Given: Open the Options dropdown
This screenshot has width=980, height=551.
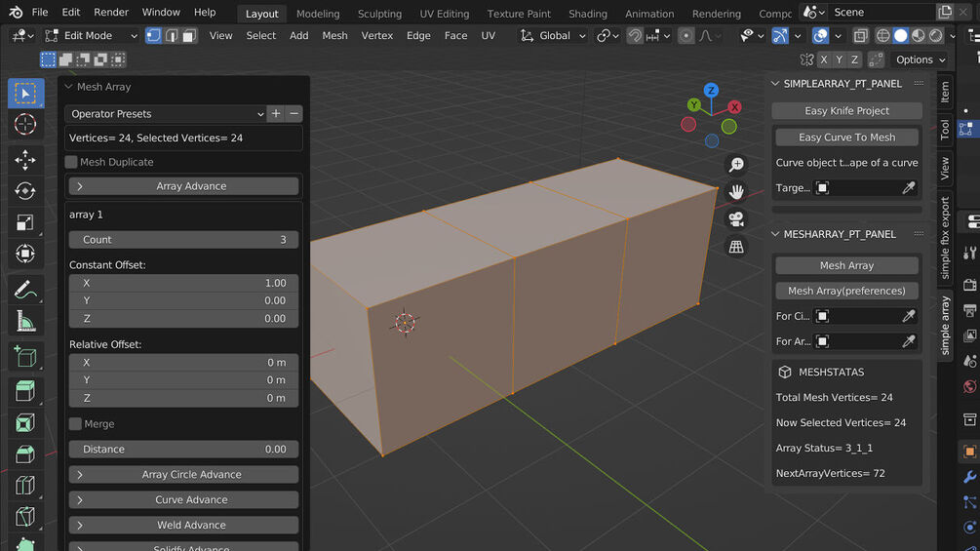Looking at the screenshot, I should click(x=920, y=59).
